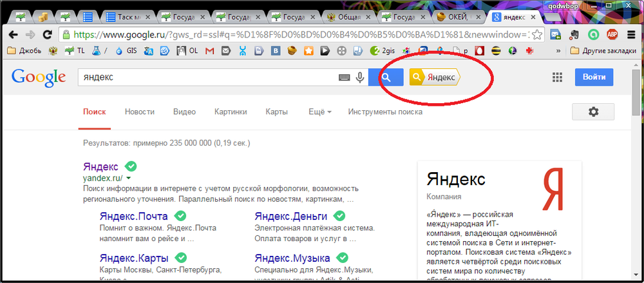The height and width of the screenshot is (283, 644).
Task: Close the active яндекс tab
Action: point(533,17)
